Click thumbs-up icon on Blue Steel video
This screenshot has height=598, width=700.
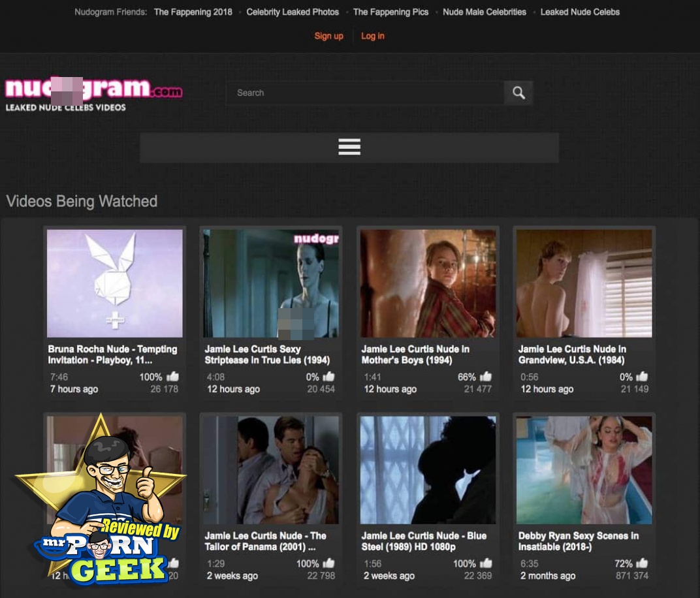click(x=486, y=563)
